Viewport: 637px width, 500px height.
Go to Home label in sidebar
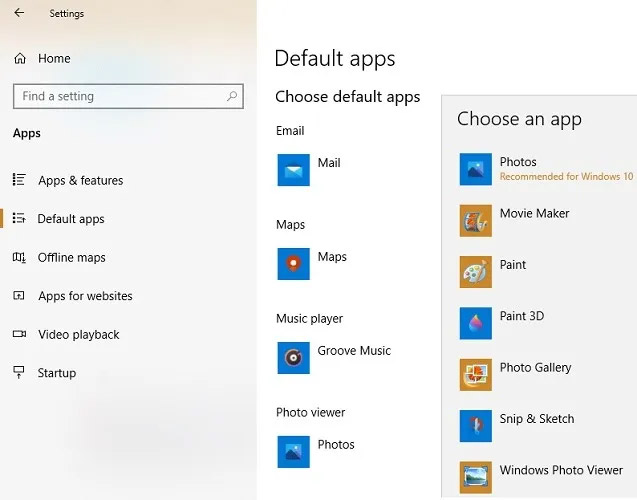54,58
